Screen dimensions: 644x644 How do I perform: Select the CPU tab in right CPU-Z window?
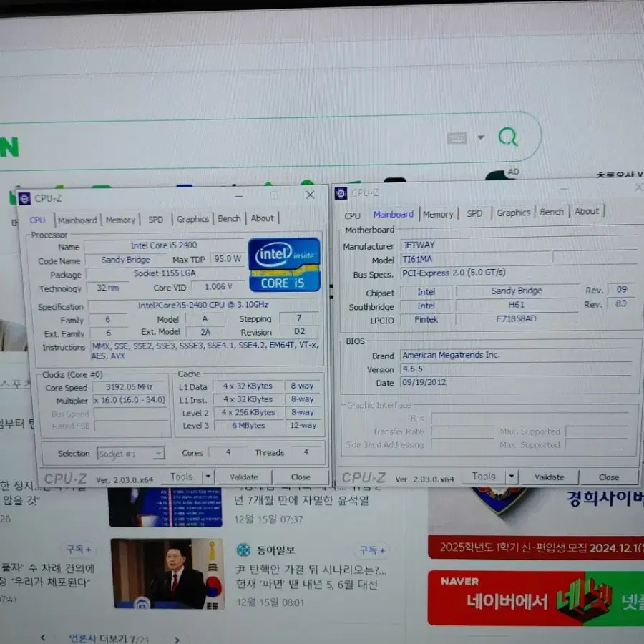click(352, 215)
